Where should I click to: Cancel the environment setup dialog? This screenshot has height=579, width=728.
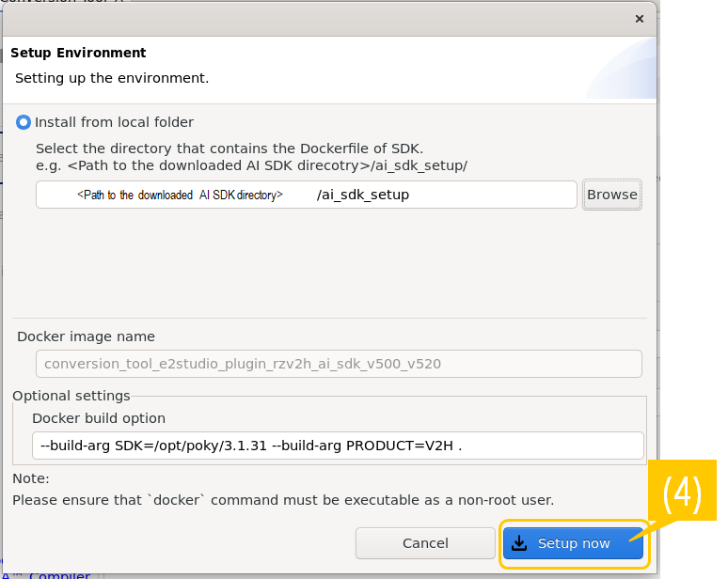[x=425, y=543]
